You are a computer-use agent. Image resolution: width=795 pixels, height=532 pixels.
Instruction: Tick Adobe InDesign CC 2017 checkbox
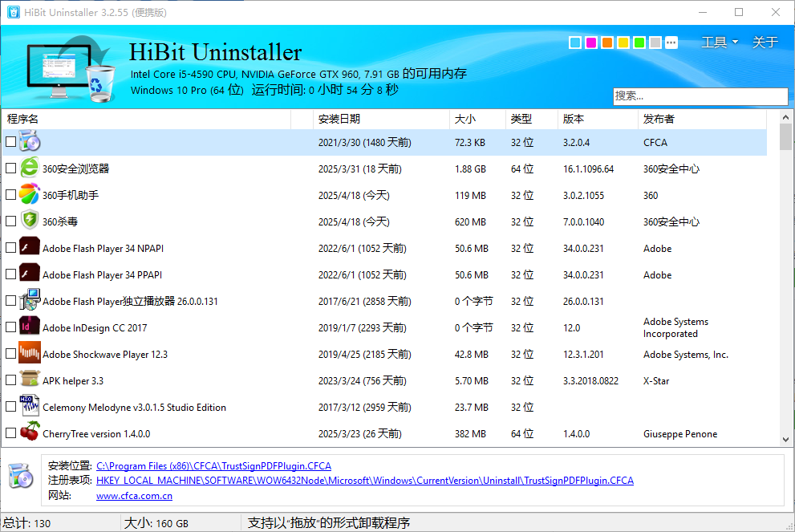(x=10, y=327)
